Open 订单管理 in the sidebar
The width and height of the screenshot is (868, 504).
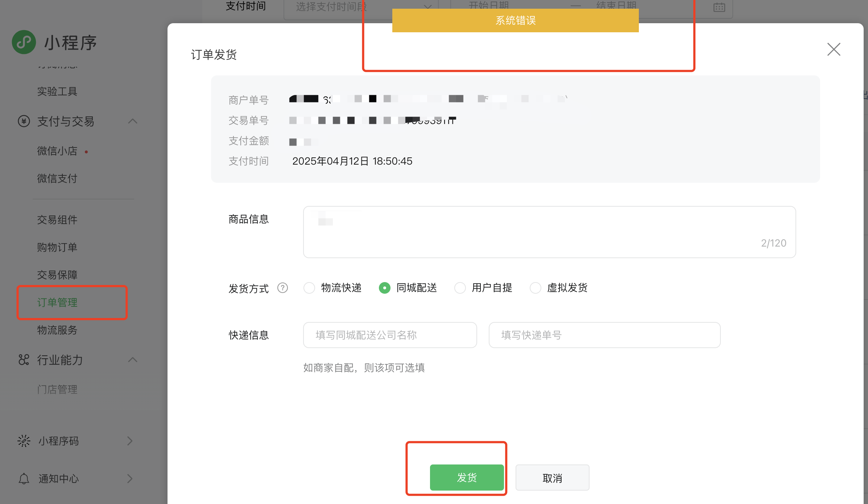pyautogui.click(x=57, y=302)
